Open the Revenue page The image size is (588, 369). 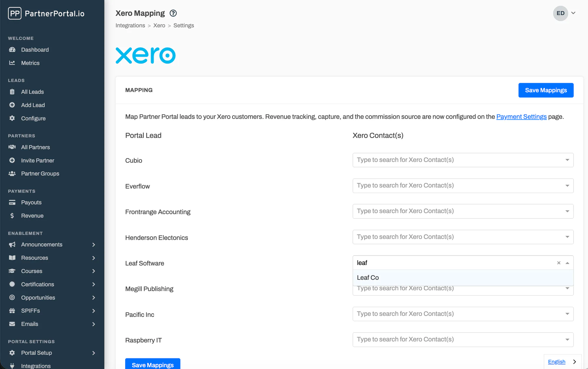pyautogui.click(x=32, y=216)
